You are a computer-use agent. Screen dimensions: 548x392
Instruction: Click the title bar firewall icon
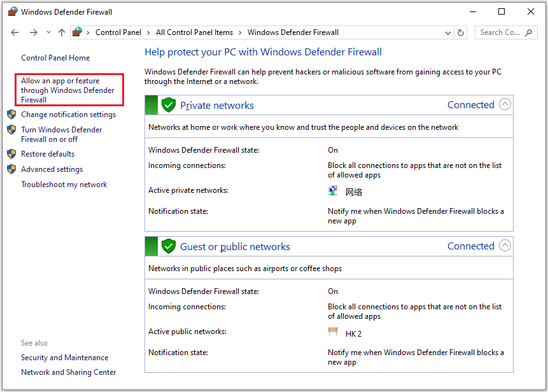pyautogui.click(x=13, y=11)
